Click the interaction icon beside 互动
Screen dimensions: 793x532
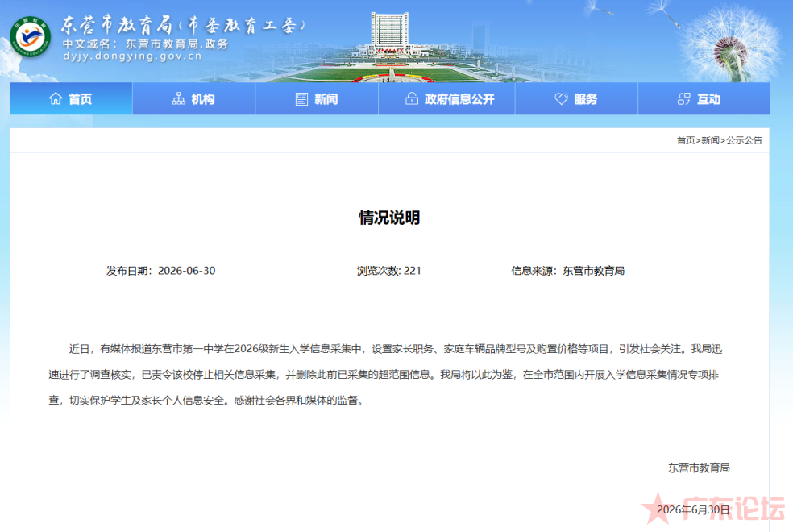(683, 99)
